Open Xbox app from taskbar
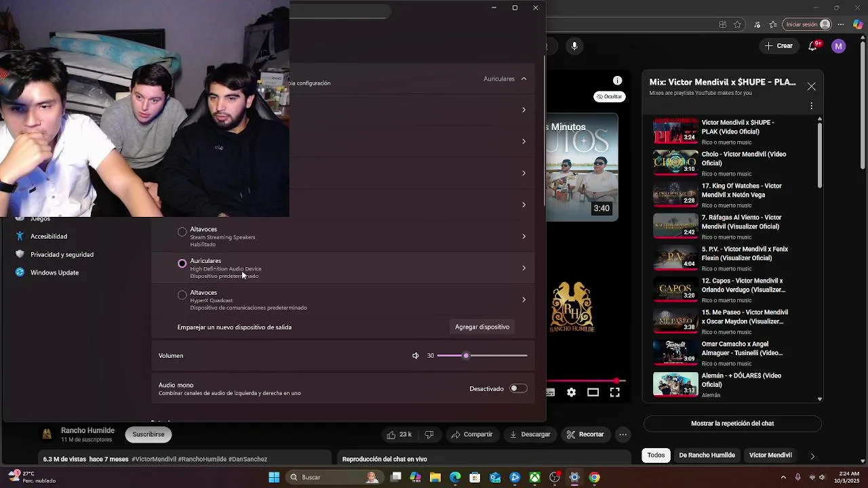Image resolution: width=868 pixels, height=488 pixels. 534,477
